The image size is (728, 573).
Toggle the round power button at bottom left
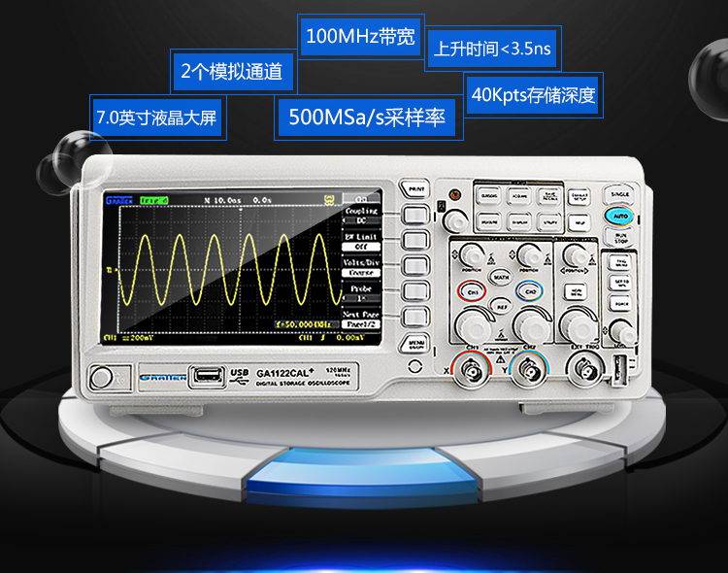pyautogui.click(x=100, y=377)
